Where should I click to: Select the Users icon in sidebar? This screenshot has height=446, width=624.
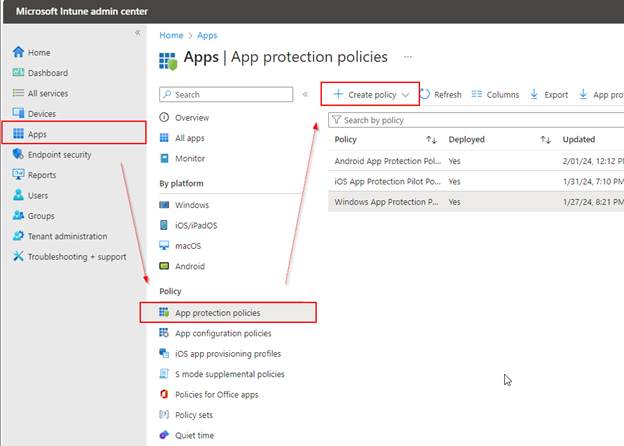coord(18,195)
